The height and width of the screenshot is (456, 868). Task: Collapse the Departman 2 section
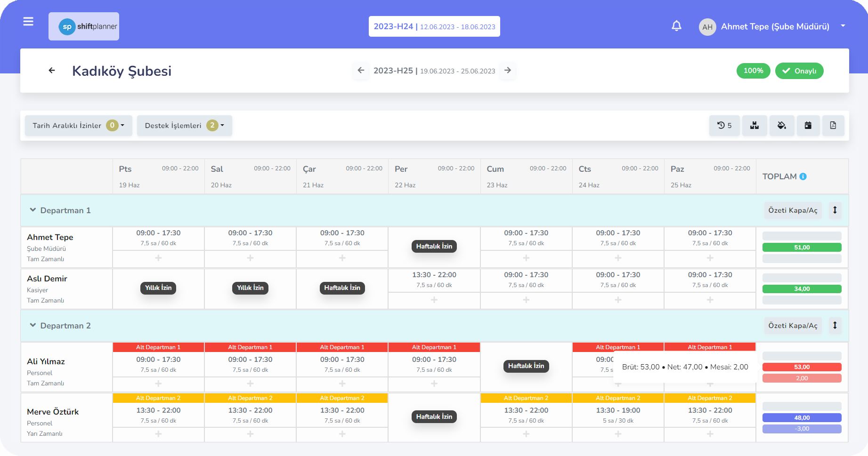click(x=33, y=325)
